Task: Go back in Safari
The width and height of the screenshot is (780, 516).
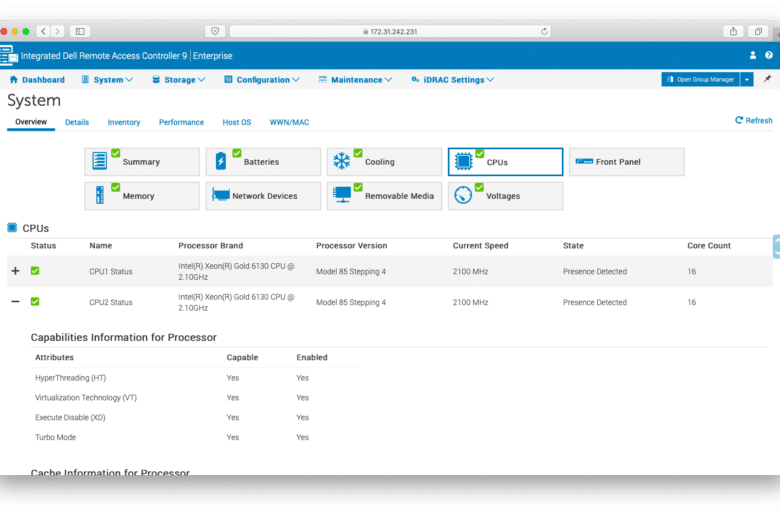Action: coord(44,31)
